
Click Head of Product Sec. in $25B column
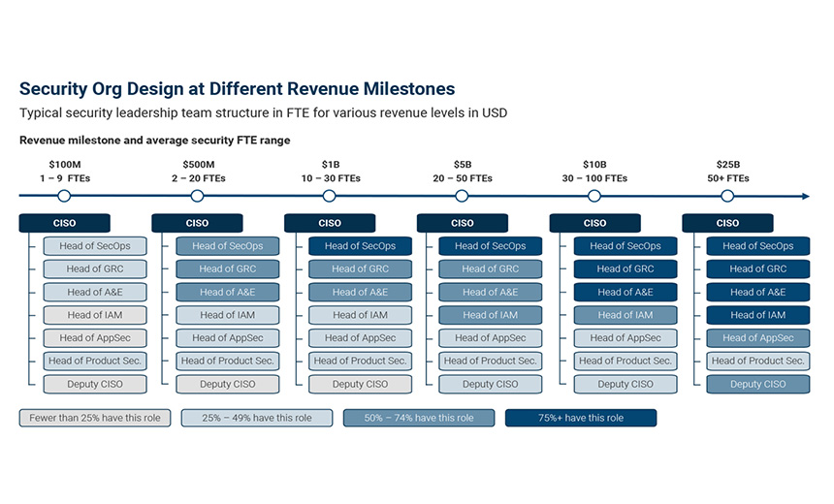coord(758,361)
